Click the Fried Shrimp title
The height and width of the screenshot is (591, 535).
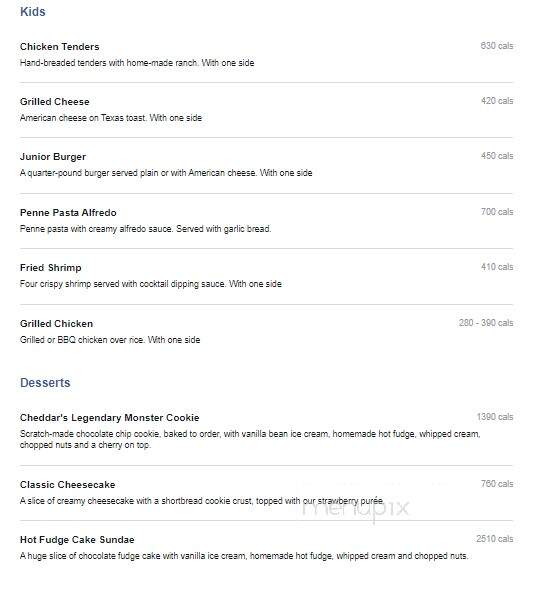point(51,268)
